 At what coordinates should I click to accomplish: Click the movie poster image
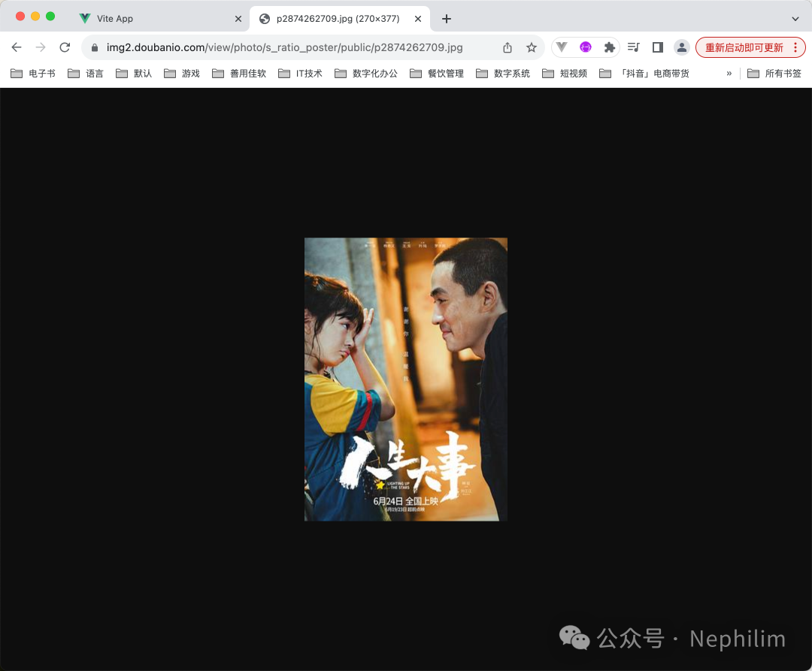click(x=406, y=379)
